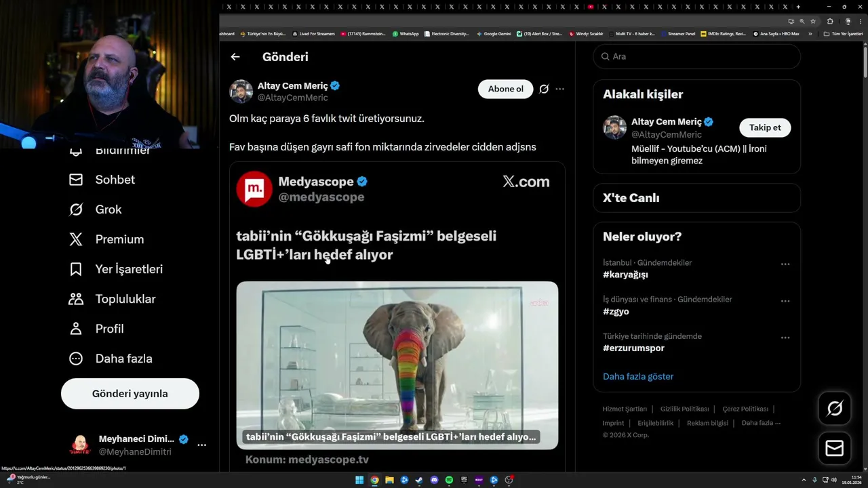Open post's three-dot more menu
The width and height of the screenshot is (868, 488).
(x=559, y=89)
